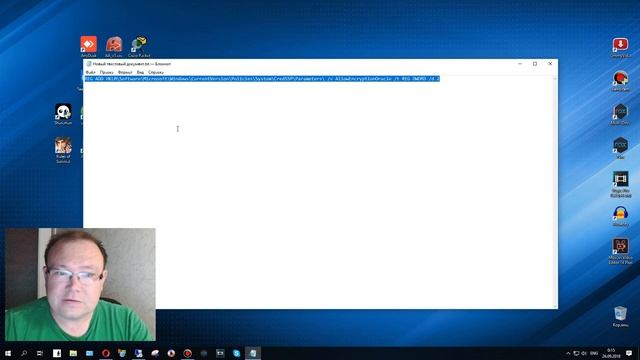Image resolution: width=640 pixels, height=360 pixels.
Task: Click the Notepad title bar document icon
Action: [x=89, y=64]
